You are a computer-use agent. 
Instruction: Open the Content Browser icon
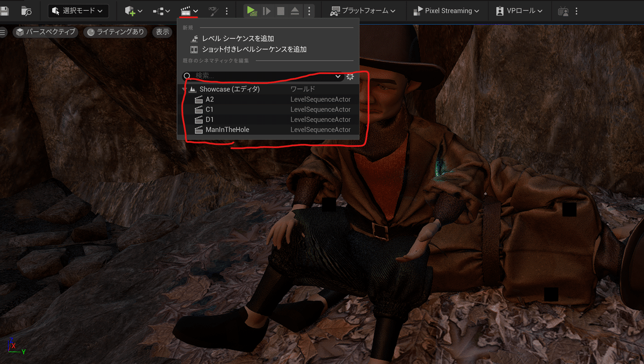(x=25, y=11)
